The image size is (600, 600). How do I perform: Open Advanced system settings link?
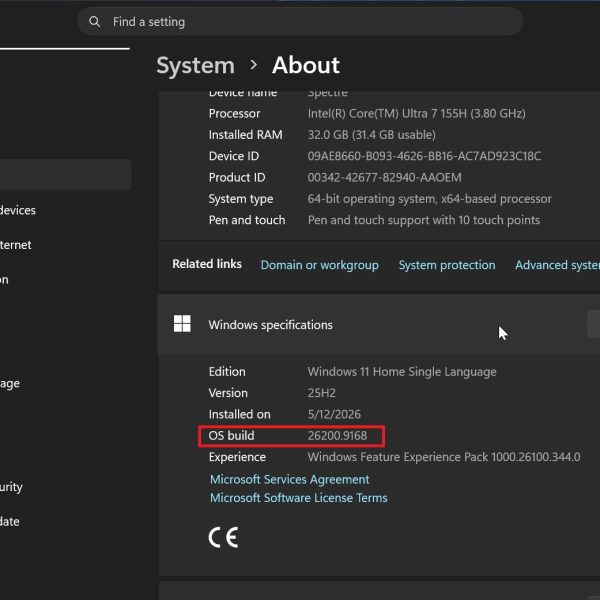[558, 265]
